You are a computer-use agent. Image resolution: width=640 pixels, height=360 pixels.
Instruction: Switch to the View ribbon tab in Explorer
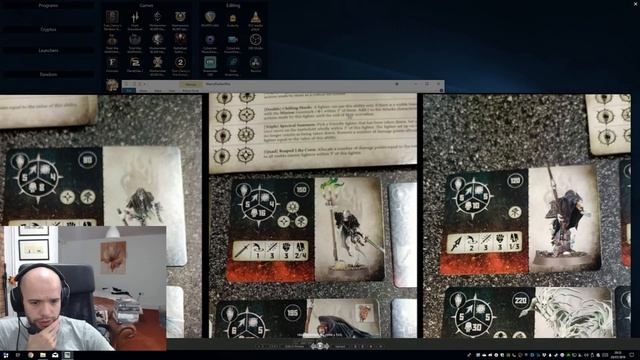tap(172, 90)
